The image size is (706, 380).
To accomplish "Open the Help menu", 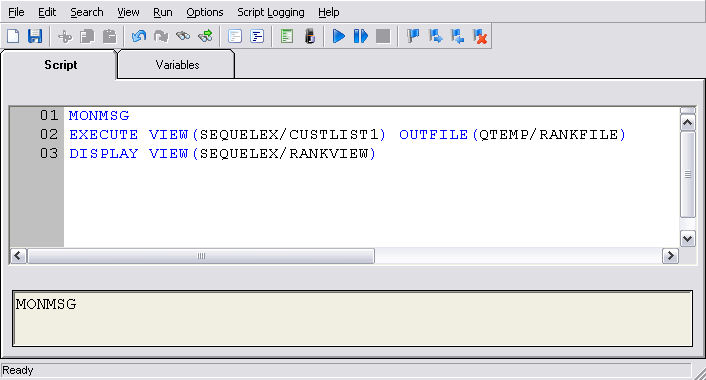I will (329, 12).
